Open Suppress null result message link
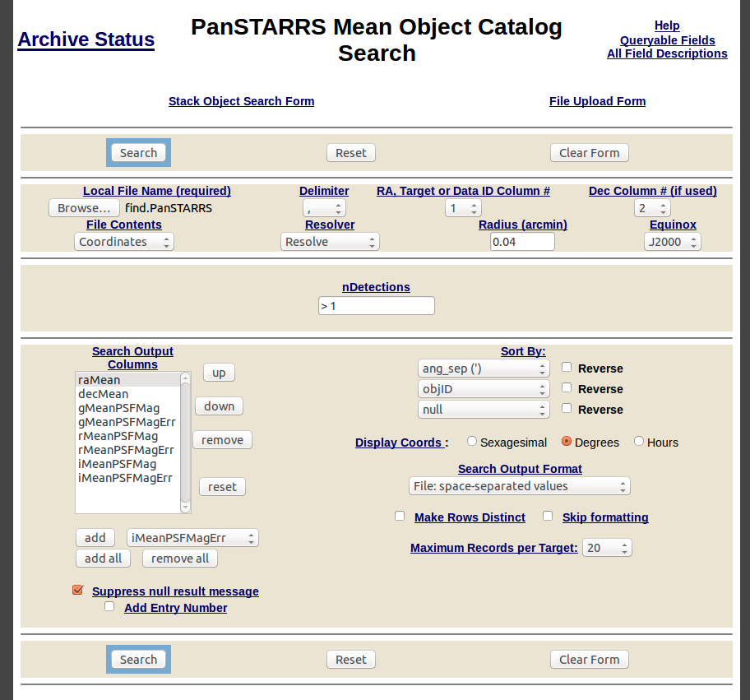This screenshot has height=700, width=750. point(175,591)
